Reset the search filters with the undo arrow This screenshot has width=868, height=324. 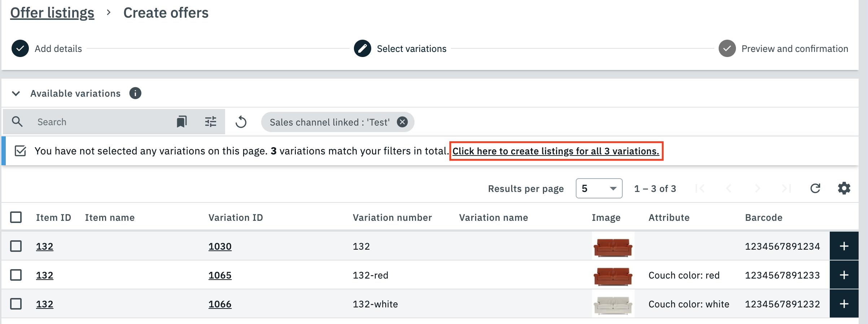[x=241, y=122]
